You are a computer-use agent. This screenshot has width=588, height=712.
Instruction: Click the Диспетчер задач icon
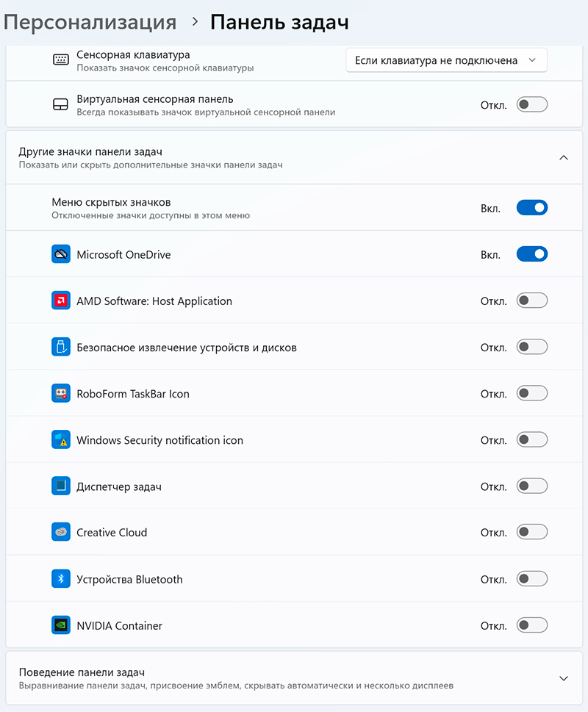[x=60, y=486]
